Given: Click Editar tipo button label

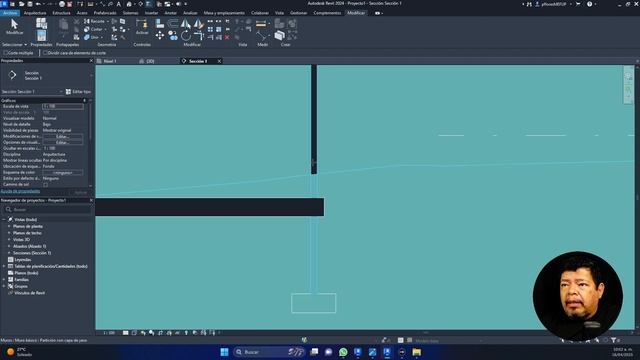Looking at the screenshot, I should coord(82,92).
